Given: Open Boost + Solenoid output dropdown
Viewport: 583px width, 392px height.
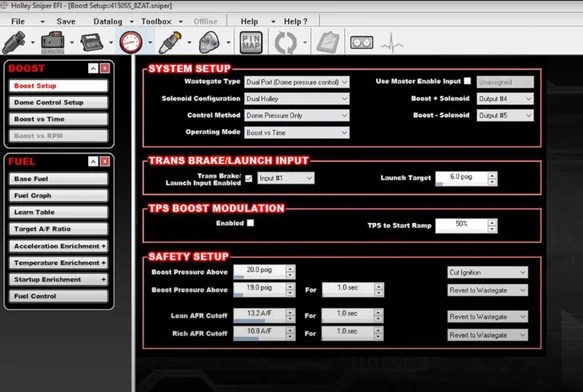Looking at the screenshot, I should (x=505, y=99).
